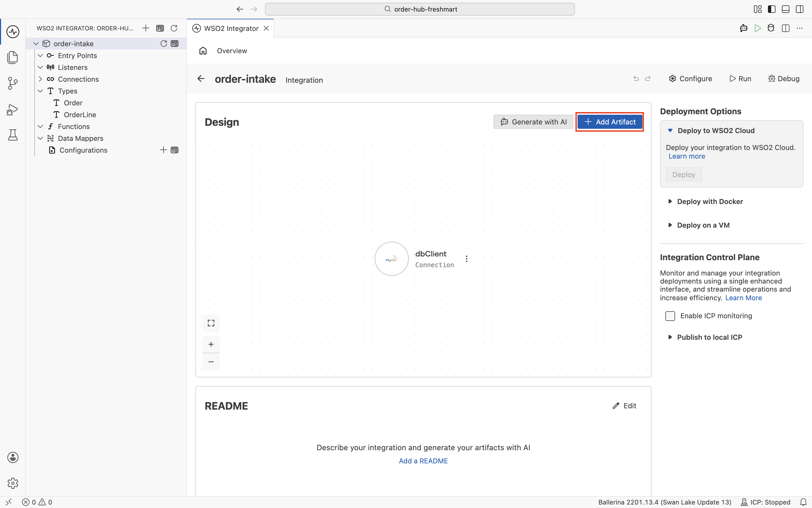Open dbClient connection three-dot menu
This screenshot has height=508, width=812.
(x=466, y=259)
